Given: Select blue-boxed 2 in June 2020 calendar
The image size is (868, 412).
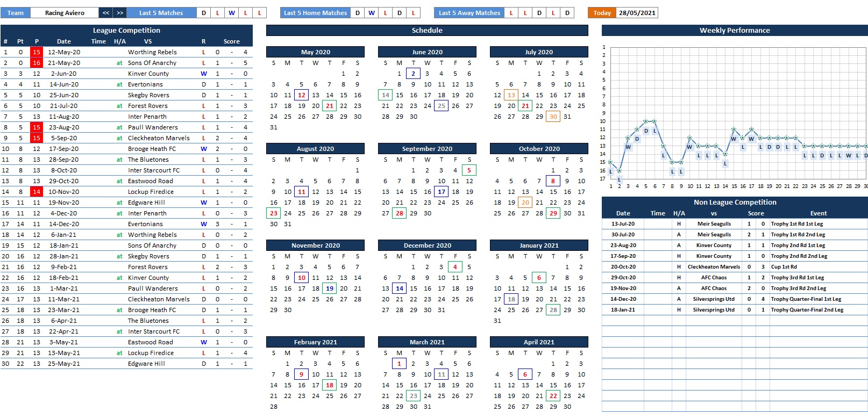Looking at the screenshot, I should [x=413, y=74].
